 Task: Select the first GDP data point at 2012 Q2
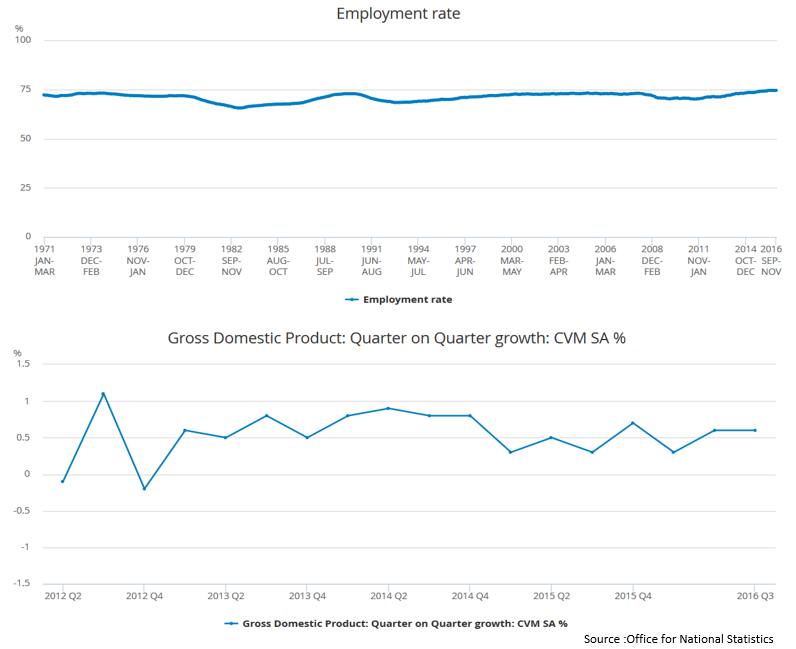(63, 481)
